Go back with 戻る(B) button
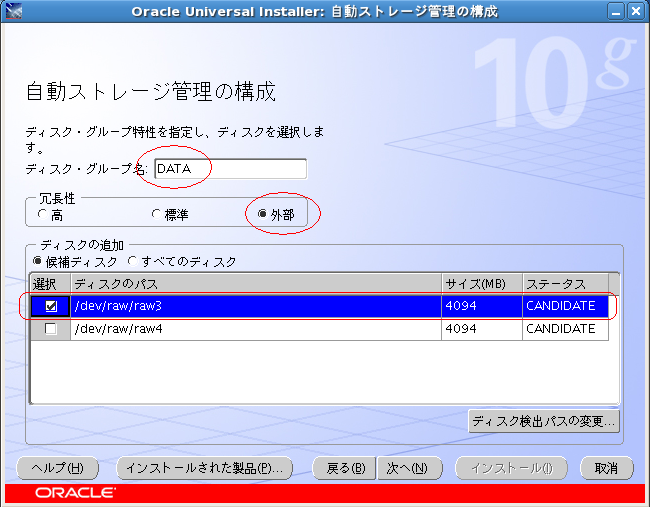650x507 pixels. 344,468
